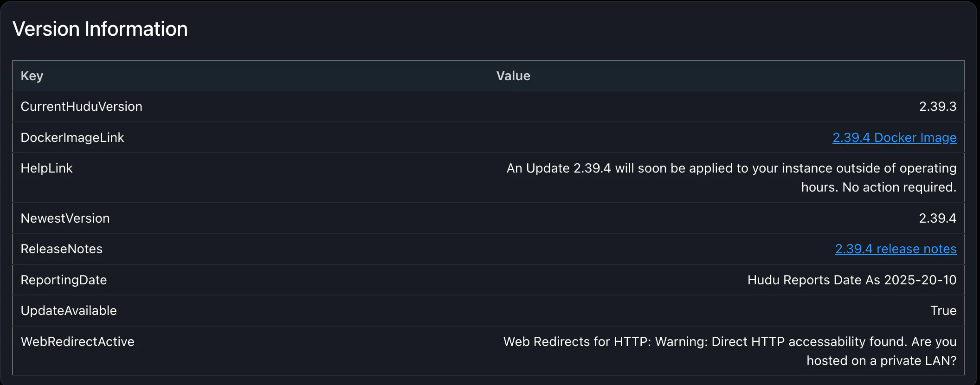
Task: Click the HelpLink key cell
Action: [47, 168]
